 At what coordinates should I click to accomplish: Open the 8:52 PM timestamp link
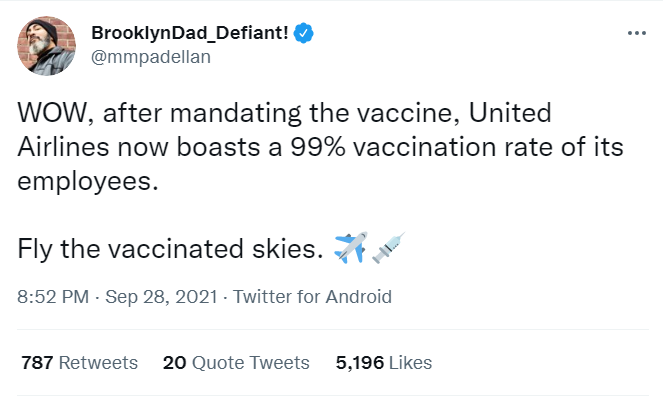pyautogui.click(x=51, y=296)
